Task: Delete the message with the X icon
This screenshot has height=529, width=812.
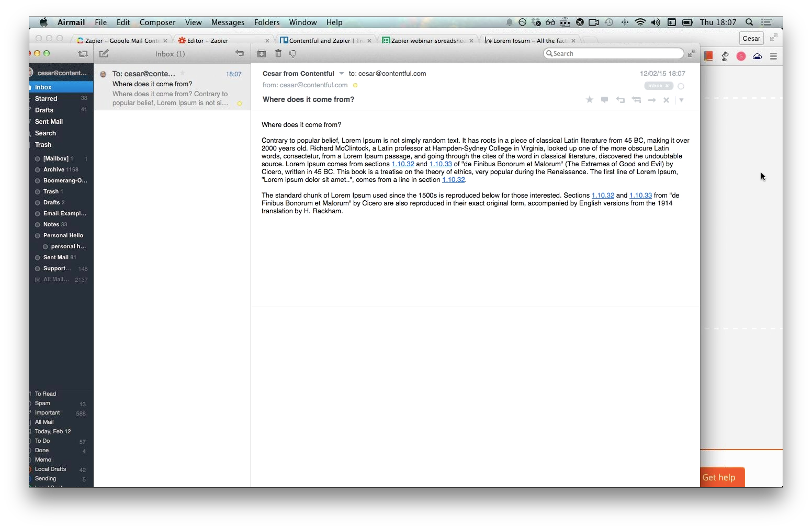Action: (667, 100)
